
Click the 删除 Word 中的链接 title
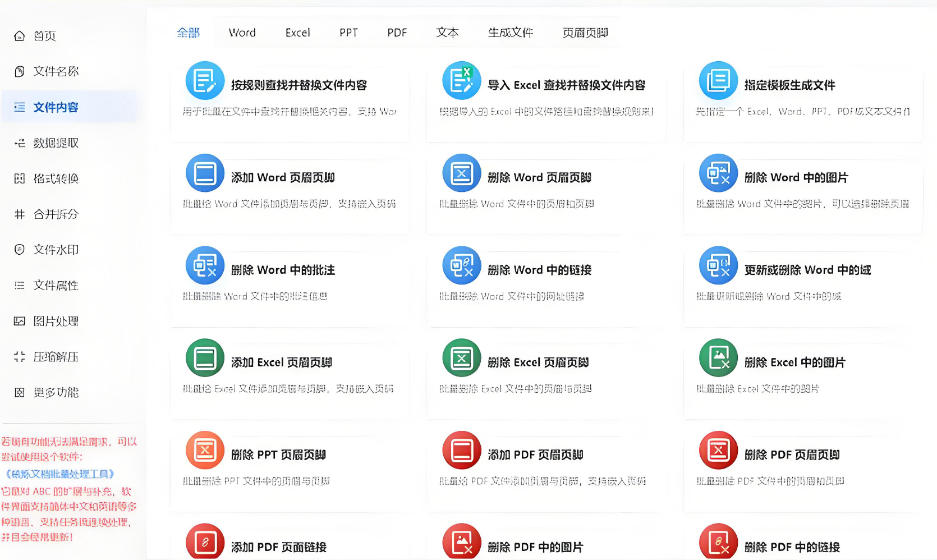click(x=540, y=270)
